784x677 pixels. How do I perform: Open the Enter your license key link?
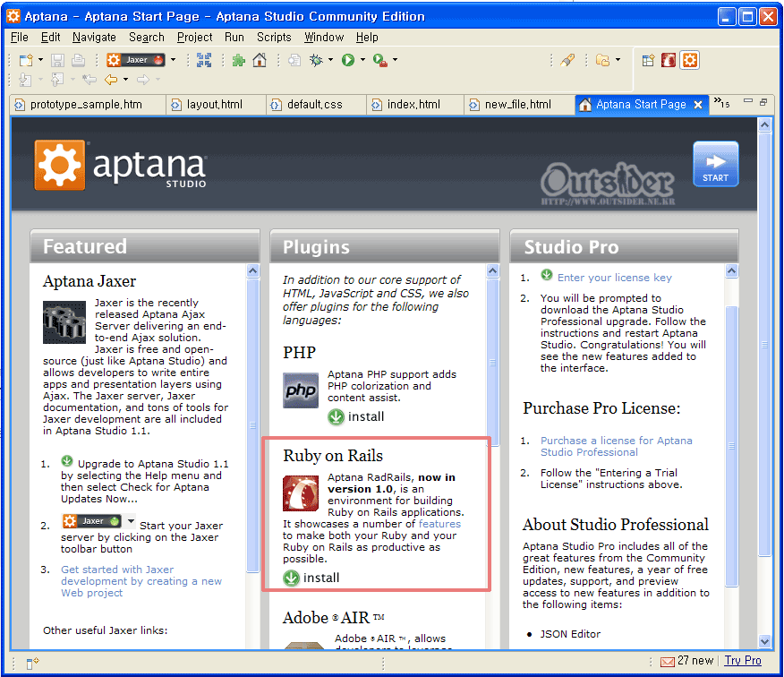[x=615, y=278]
